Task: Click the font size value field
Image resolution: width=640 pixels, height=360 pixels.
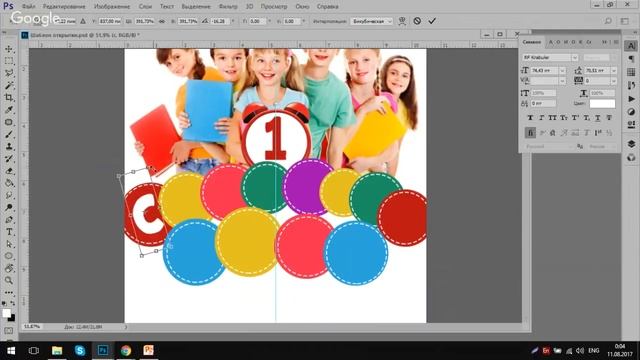Action: (544, 71)
